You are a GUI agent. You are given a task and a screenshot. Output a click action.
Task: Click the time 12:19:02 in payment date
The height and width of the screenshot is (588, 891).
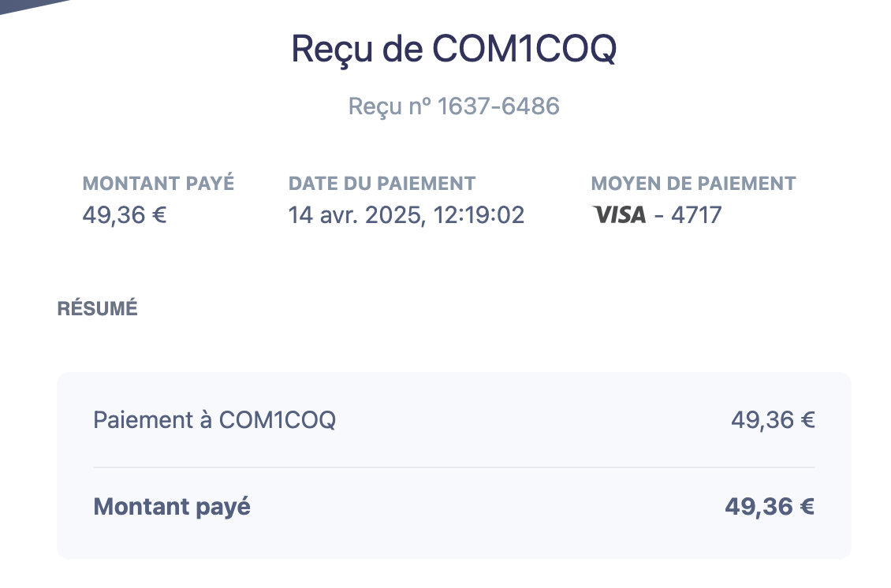(x=479, y=215)
